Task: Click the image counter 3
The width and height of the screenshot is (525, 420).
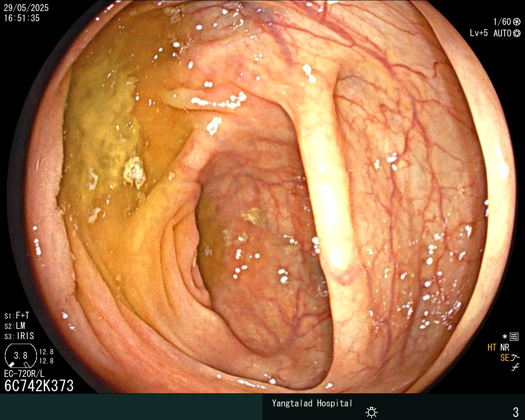Action: pyautogui.click(x=516, y=412)
